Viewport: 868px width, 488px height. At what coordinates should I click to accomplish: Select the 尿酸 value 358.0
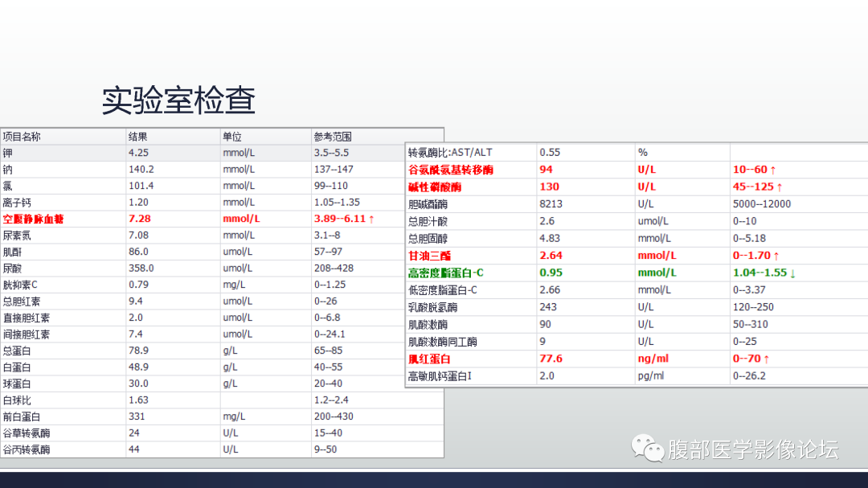tap(141, 269)
